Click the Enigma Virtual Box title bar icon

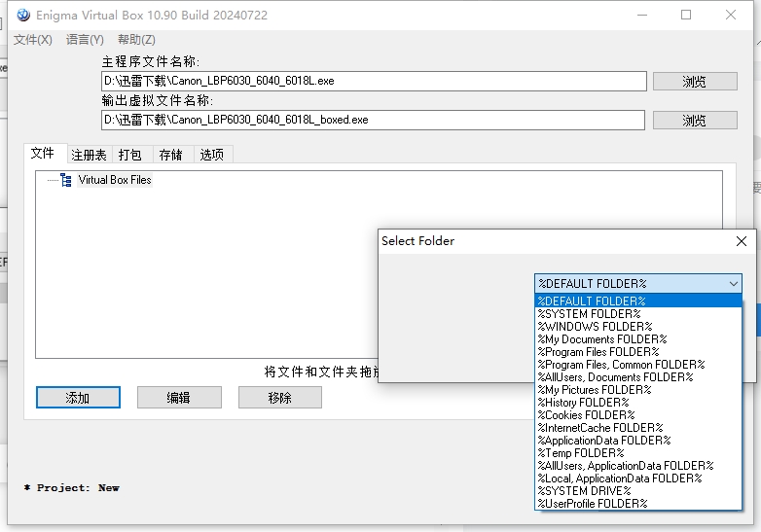coord(23,15)
